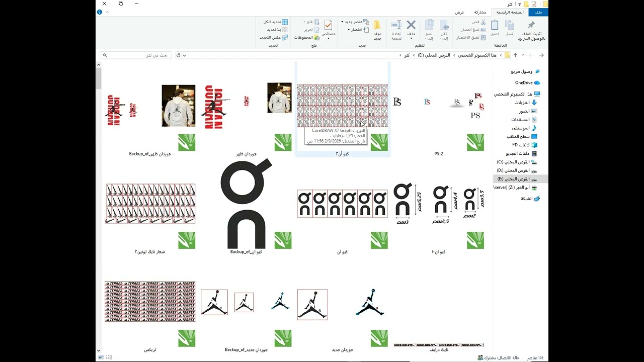
Task: Select Home (الصفحة الرئيسية) tab
Action: pos(510,12)
